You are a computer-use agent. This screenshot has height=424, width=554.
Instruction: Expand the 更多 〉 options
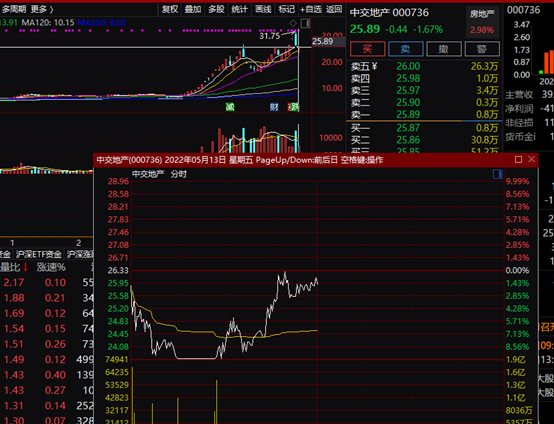pos(42,9)
